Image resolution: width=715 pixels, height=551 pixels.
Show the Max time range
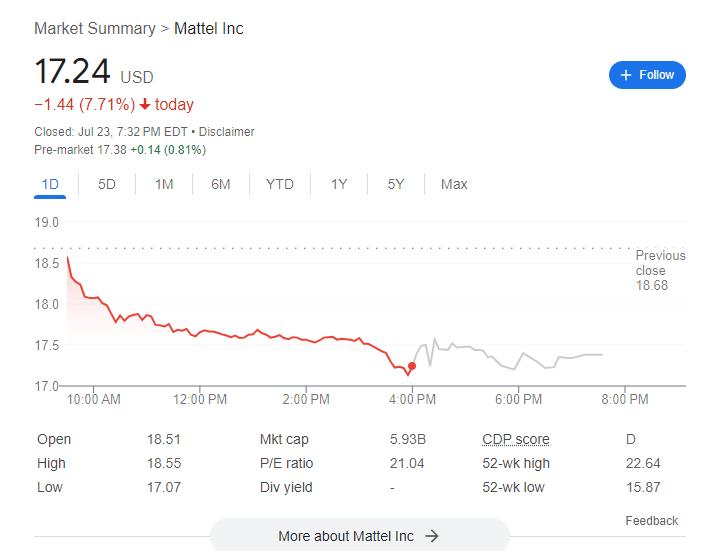[x=454, y=184]
